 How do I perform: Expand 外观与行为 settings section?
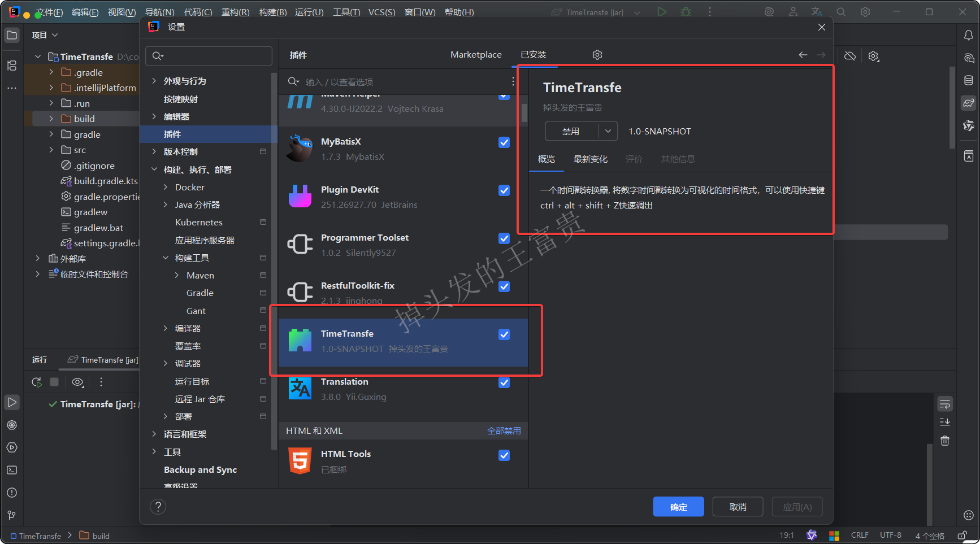154,81
